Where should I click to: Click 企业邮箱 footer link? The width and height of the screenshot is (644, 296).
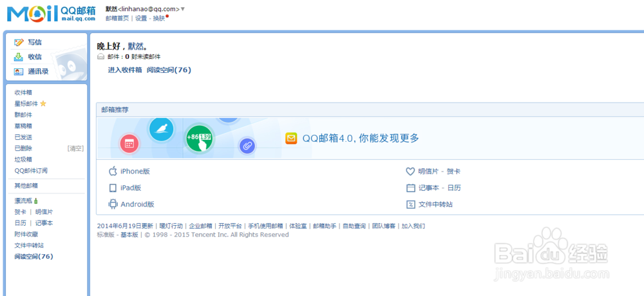[200, 226]
